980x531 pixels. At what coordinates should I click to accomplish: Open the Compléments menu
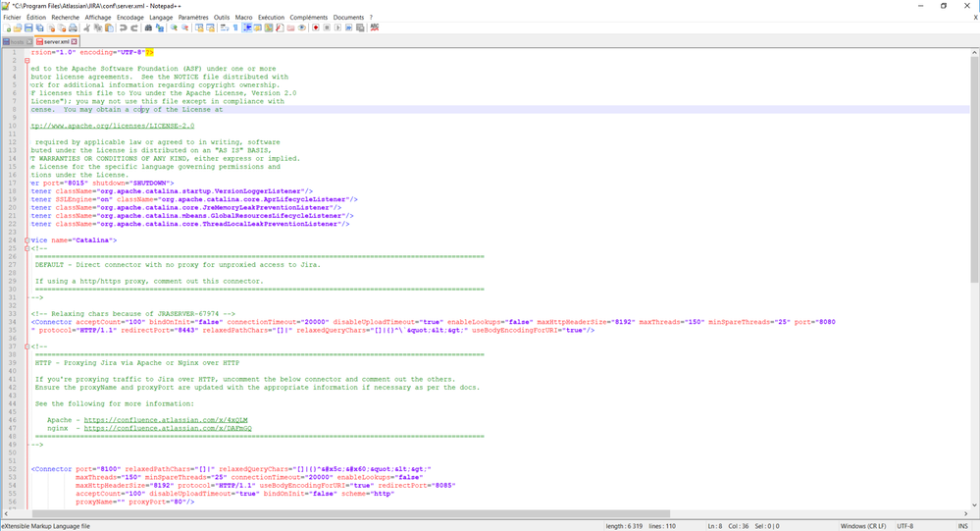(x=309, y=18)
